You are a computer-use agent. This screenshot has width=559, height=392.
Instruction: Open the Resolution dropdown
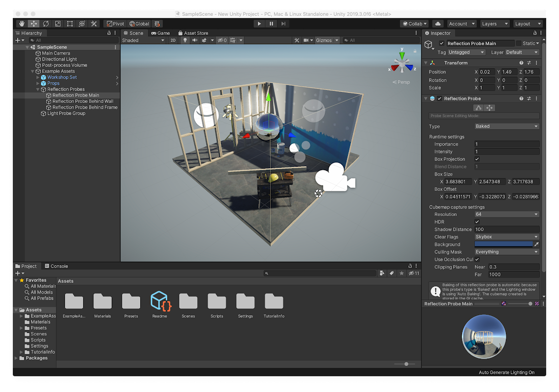click(x=506, y=214)
